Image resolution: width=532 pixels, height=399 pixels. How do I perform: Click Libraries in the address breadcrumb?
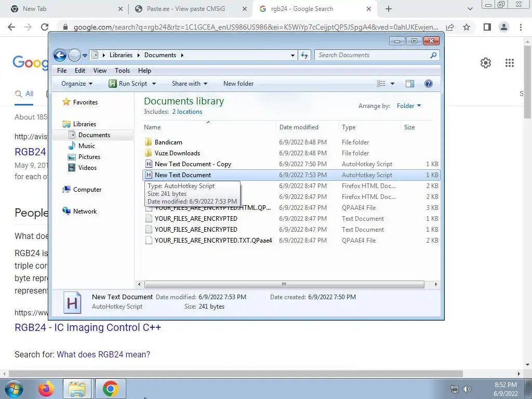pyautogui.click(x=121, y=55)
